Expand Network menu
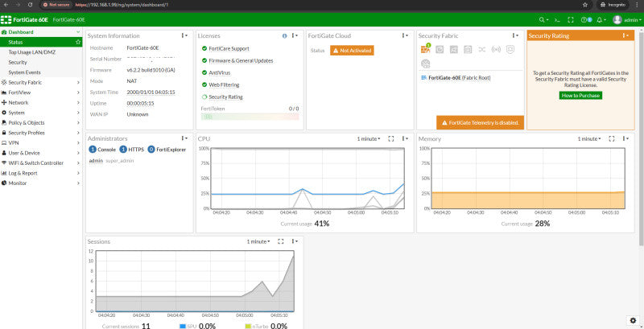 tap(41, 102)
